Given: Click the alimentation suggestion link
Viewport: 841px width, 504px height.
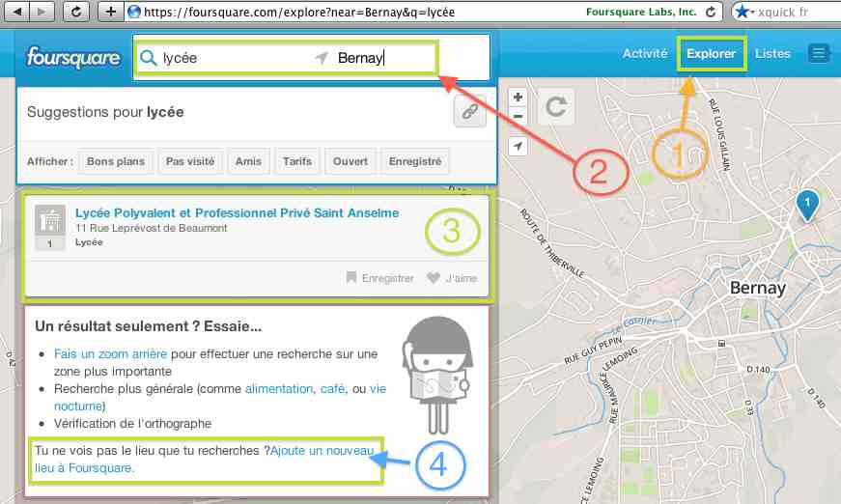Looking at the screenshot, I should (279, 389).
